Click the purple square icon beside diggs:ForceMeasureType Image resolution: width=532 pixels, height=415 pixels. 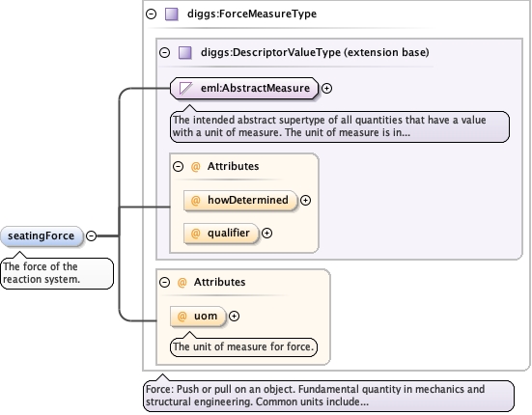[171, 14]
